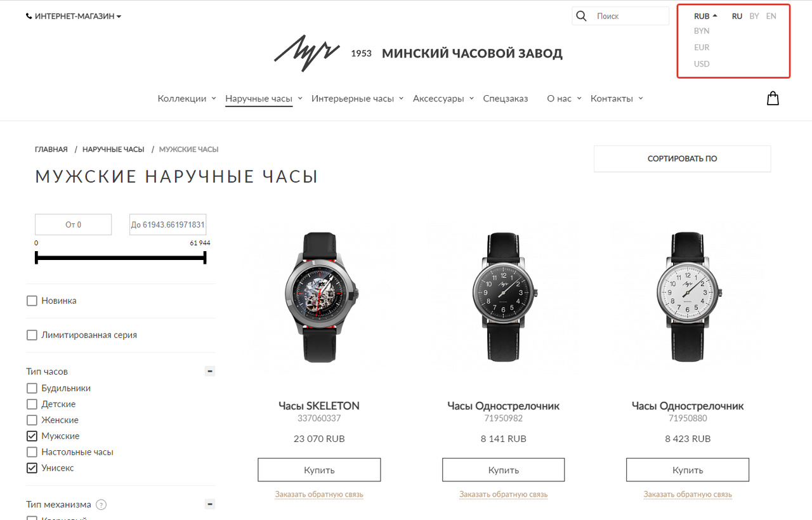Open the Спецзаказ menu item
This screenshot has height=520, width=812.
tap(506, 98)
